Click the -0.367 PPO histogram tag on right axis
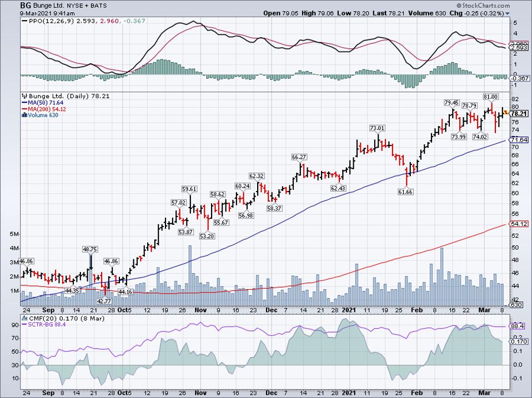The width and height of the screenshot is (532, 398). coord(519,78)
